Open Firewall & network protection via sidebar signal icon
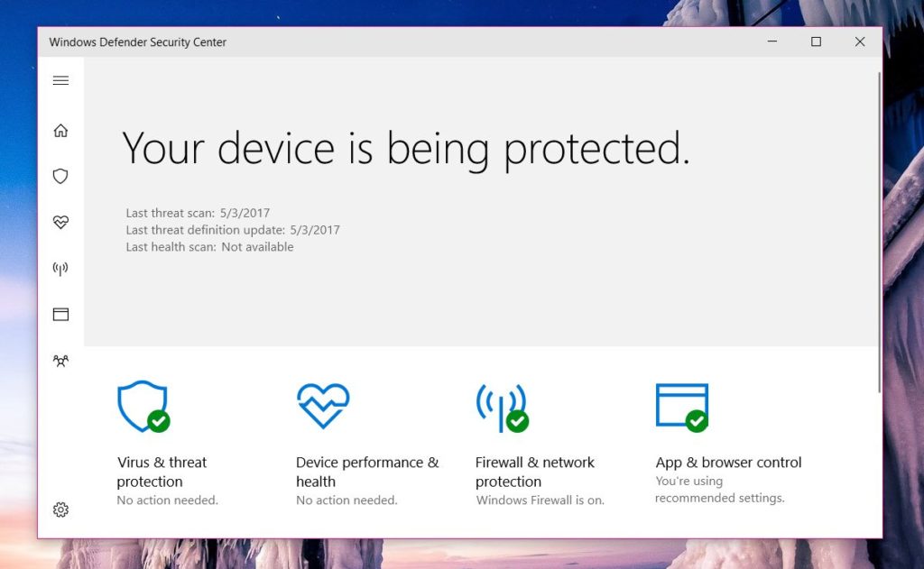The image size is (924, 569). [x=60, y=268]
